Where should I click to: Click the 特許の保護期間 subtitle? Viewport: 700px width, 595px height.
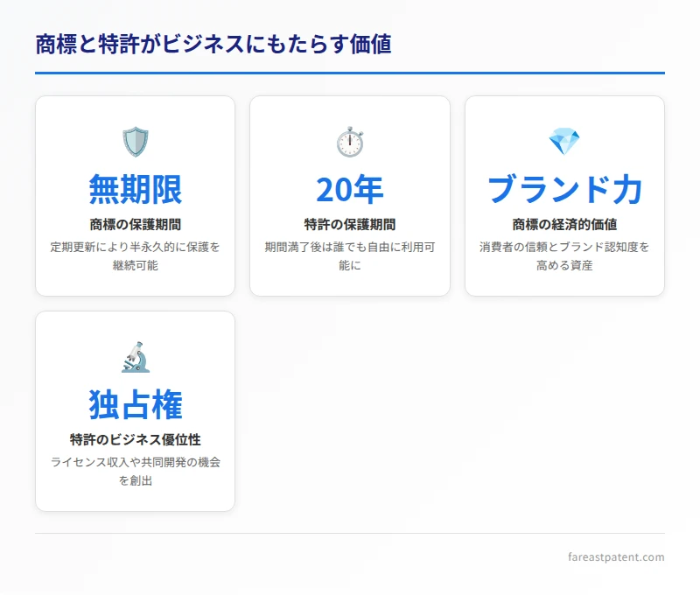click(x=350, y=223)
